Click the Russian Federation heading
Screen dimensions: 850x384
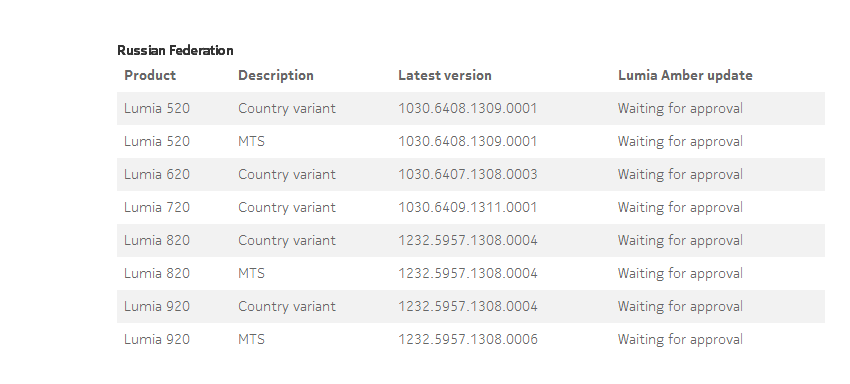pyautogui.click(x=175, y=50)
